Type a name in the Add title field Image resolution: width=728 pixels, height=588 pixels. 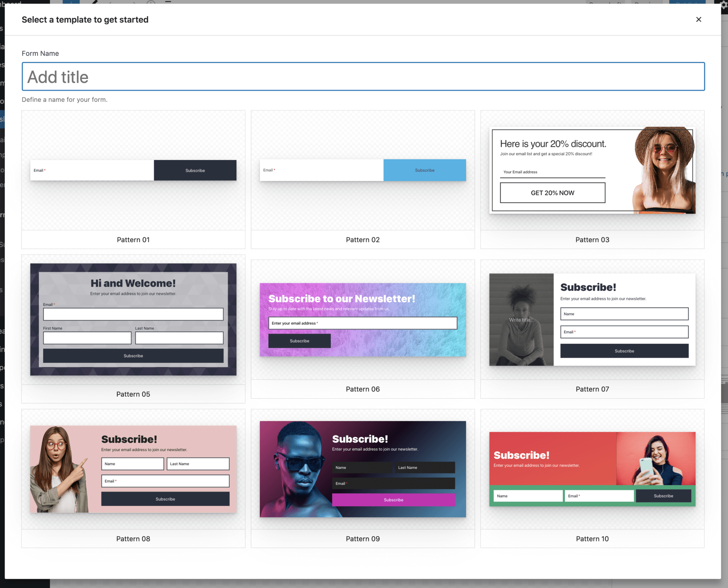[x=363, y=76]
